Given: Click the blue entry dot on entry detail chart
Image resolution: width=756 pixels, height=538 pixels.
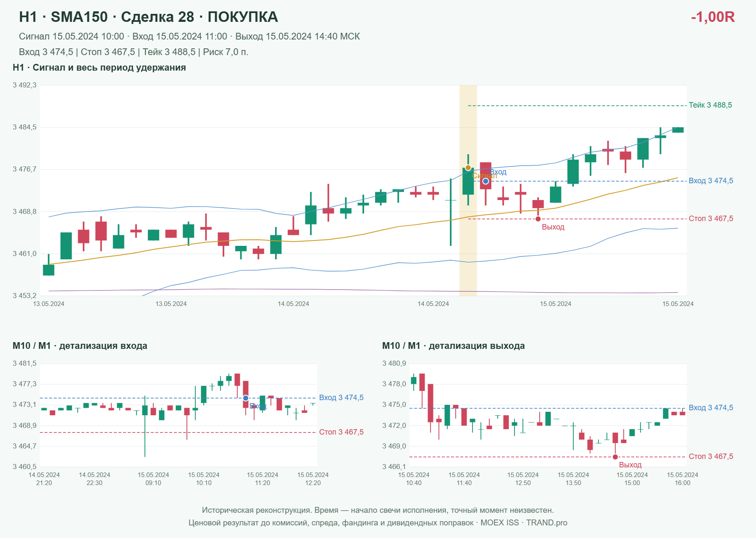Looking at the screenshot, I should point(246,398).
